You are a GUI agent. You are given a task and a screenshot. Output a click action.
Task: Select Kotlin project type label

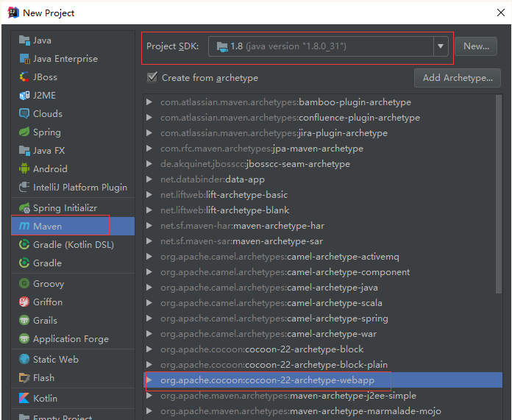(45, 398)
